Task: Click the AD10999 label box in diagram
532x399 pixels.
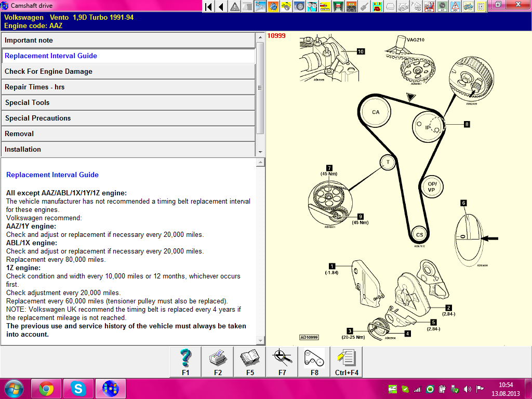Action: [x=309, y=337]
